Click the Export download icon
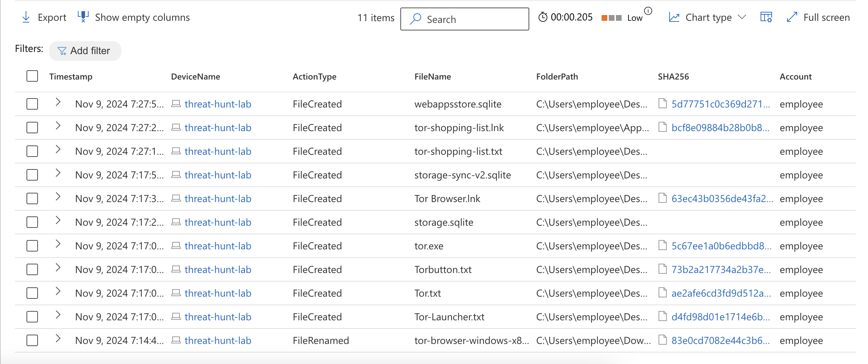 [x=26, y=17]
